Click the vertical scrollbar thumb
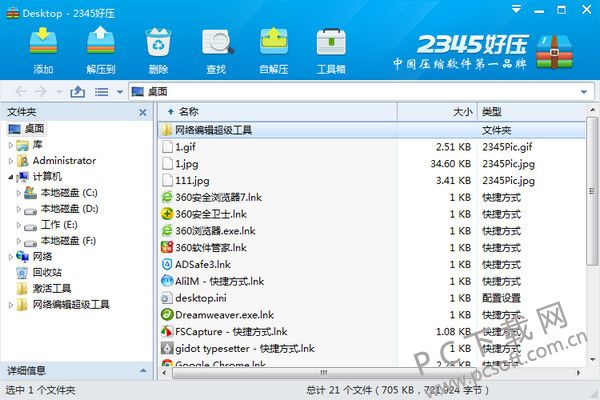This screenshot has width=600, height=400. (592, 191)
